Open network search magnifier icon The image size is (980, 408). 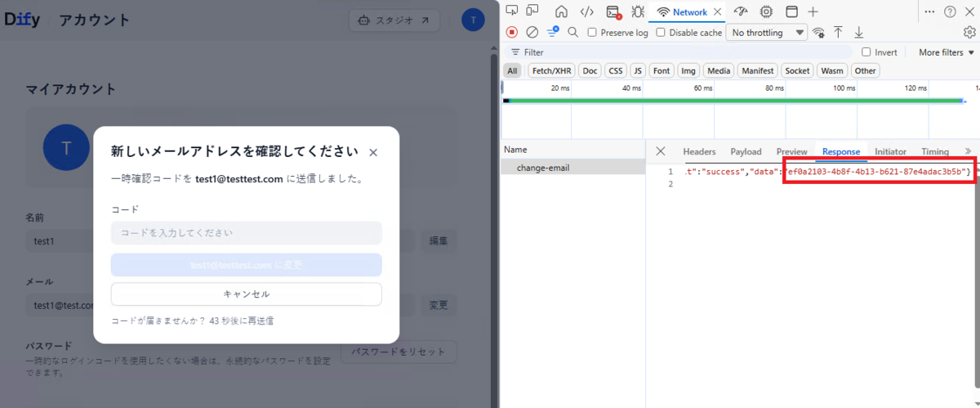pyautogui.click(x=572, y=32)
